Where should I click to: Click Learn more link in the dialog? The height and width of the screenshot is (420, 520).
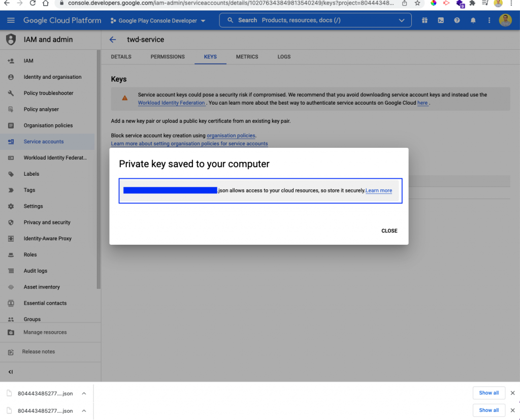[x=379, y=190]
